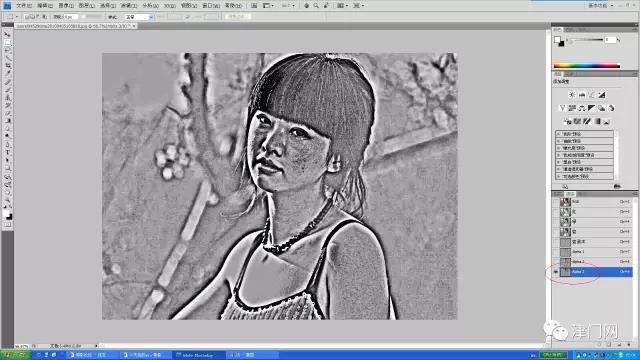
Task: Toggle visibility of Alpha 2 channel
Action: [x=556, y=262]
